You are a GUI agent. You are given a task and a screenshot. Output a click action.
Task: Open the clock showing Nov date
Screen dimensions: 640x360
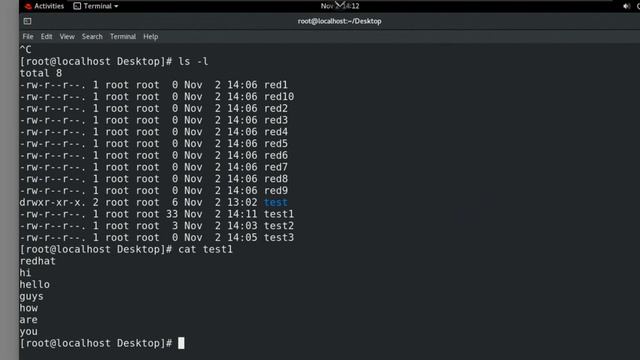click(x=340, y=6)
